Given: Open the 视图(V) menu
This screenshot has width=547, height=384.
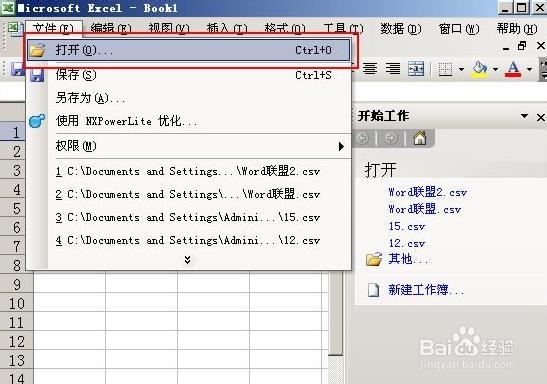Looking at the screenshot, I should (x=169, y=28).
